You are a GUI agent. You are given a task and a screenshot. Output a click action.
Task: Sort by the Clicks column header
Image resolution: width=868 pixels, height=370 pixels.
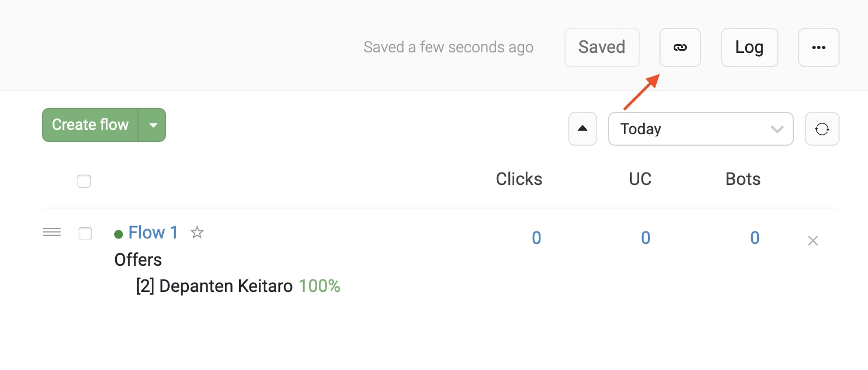pyautogui.click(x=519, y=179)
